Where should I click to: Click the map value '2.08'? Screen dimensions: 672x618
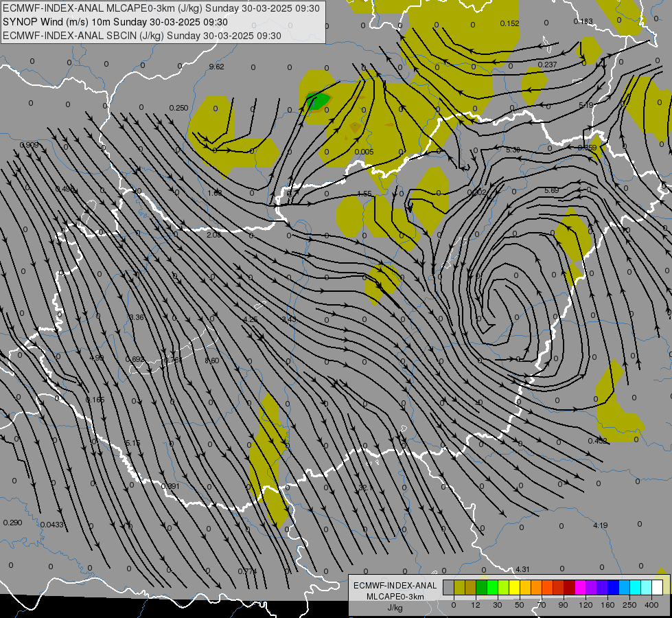click(x=214, y=235)
